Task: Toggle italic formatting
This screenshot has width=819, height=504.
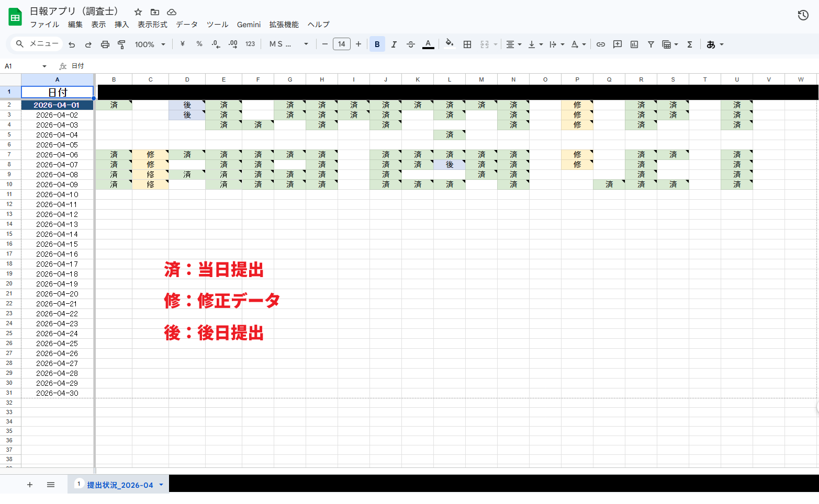Action: point(394,44)
